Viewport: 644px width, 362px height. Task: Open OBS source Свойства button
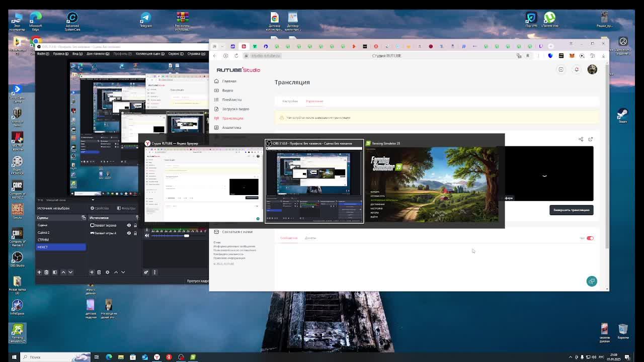click(x=100, y=208)
